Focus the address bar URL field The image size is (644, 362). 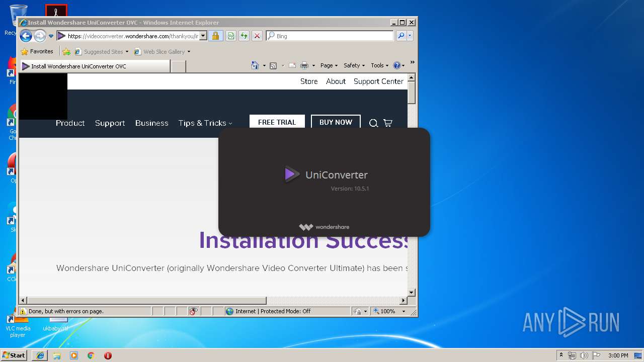132,36
